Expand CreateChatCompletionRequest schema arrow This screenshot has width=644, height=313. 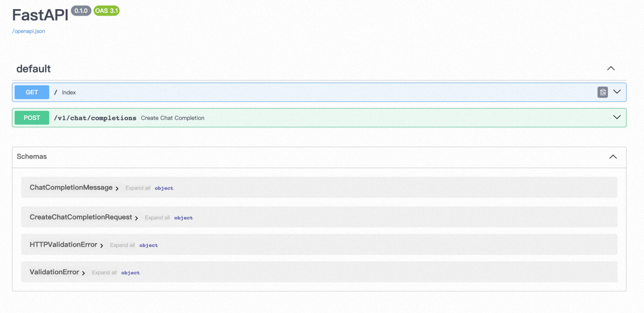click(136, 218)
